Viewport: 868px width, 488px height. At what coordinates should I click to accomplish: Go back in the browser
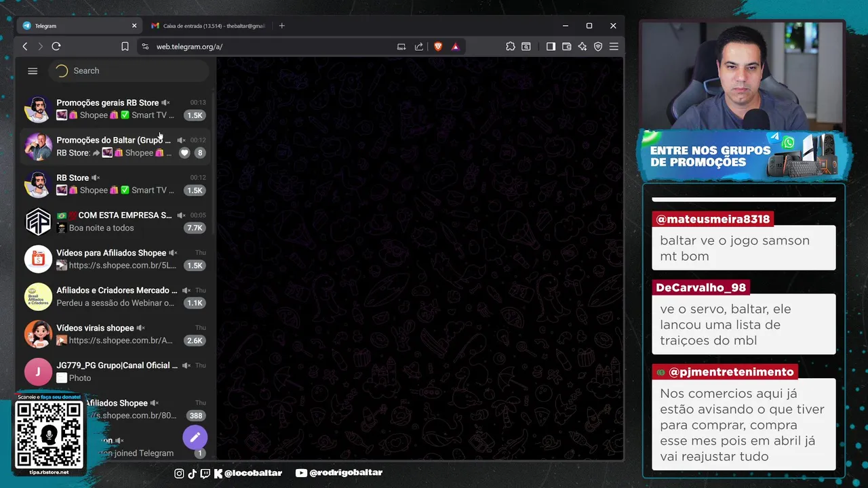(x=25, y=46)
